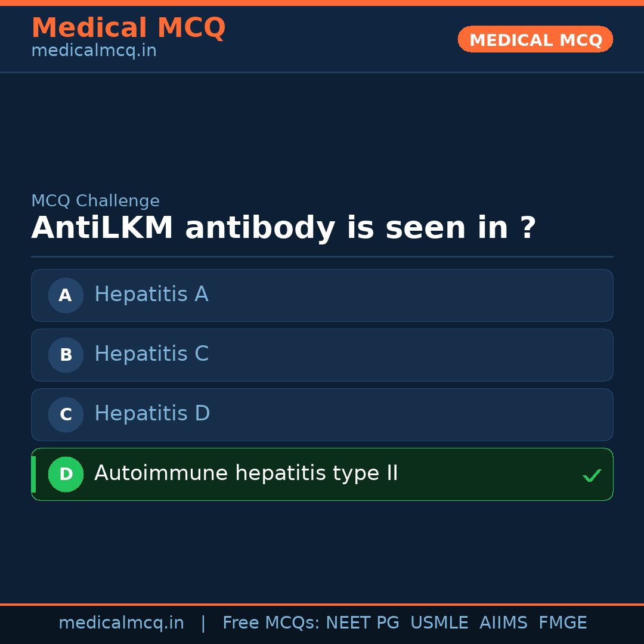644x644 pixels.
Task: Click the letter B circle badge
Action: (x=66, y=355)
